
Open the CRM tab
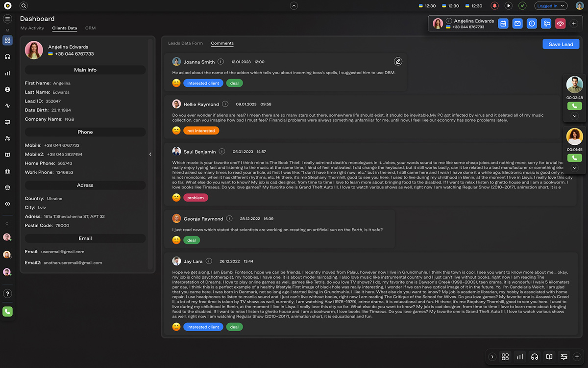90,28
